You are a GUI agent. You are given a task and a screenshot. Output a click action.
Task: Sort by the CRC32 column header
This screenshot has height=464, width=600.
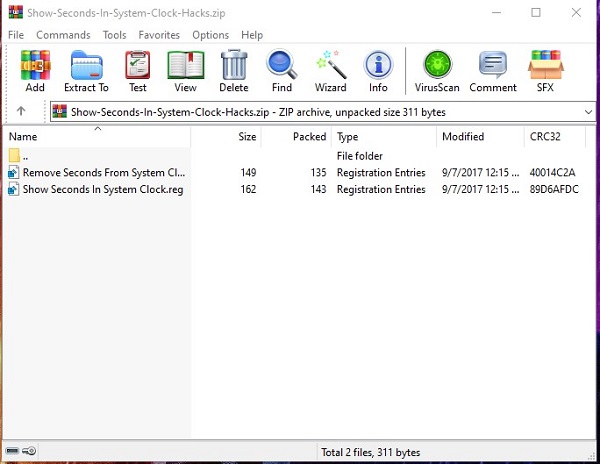tap(555, 137)
